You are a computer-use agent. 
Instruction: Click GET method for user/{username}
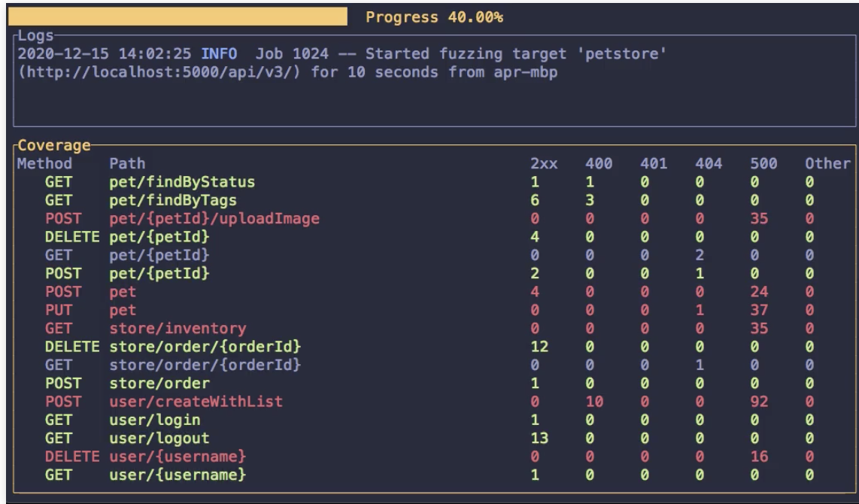pos(59,475)
